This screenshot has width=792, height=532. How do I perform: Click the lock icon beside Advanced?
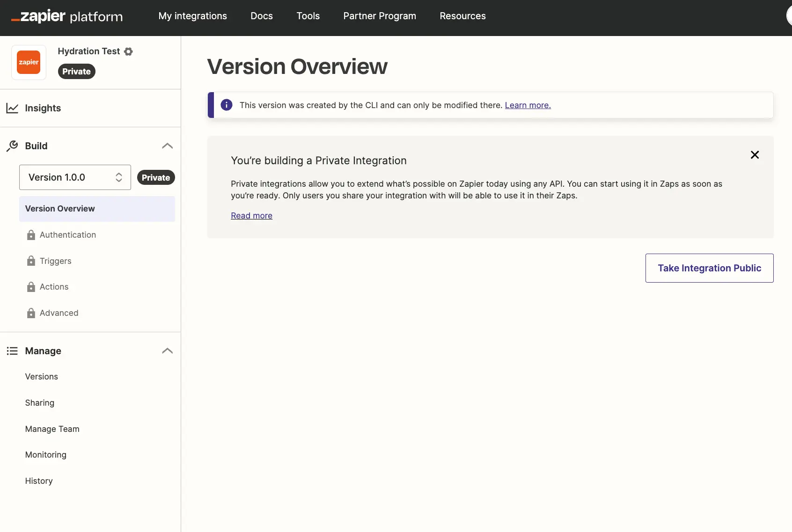click(31, 313)
